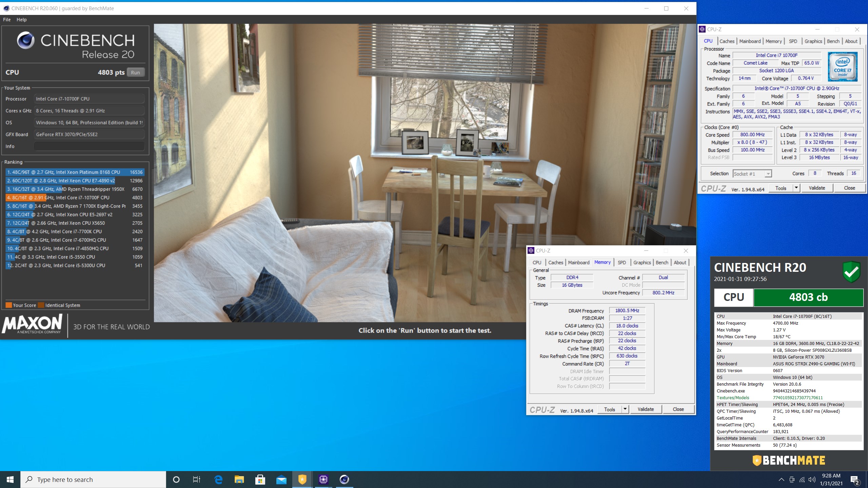The image size is (868, 488).
Task: Expand Tools dropdown arrow in upper CPU-Z window
Action: pyautogui.click(x=796, y=188)
